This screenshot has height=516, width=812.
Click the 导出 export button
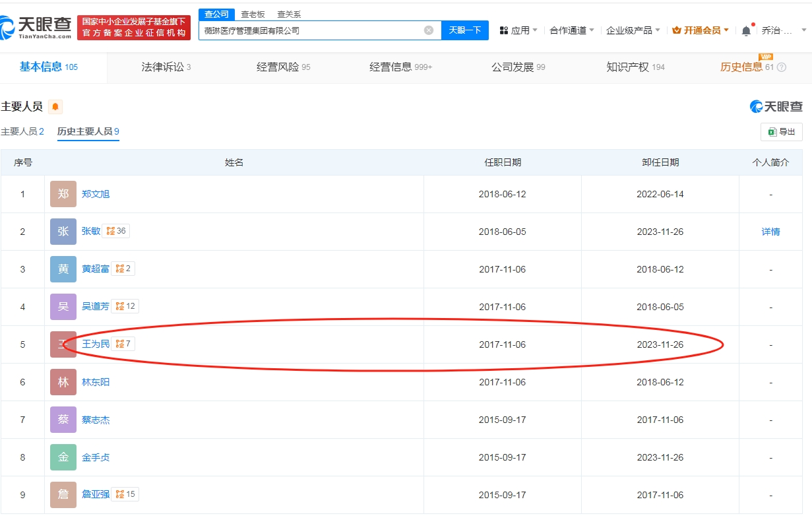coord(782,132)
